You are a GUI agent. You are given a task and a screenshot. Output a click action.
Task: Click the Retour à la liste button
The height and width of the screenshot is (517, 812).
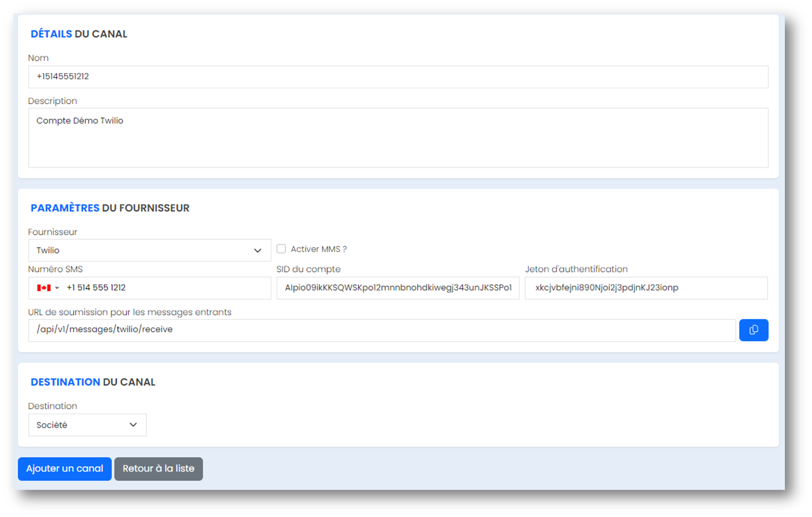pyautogui.click(x=158, y=469)
